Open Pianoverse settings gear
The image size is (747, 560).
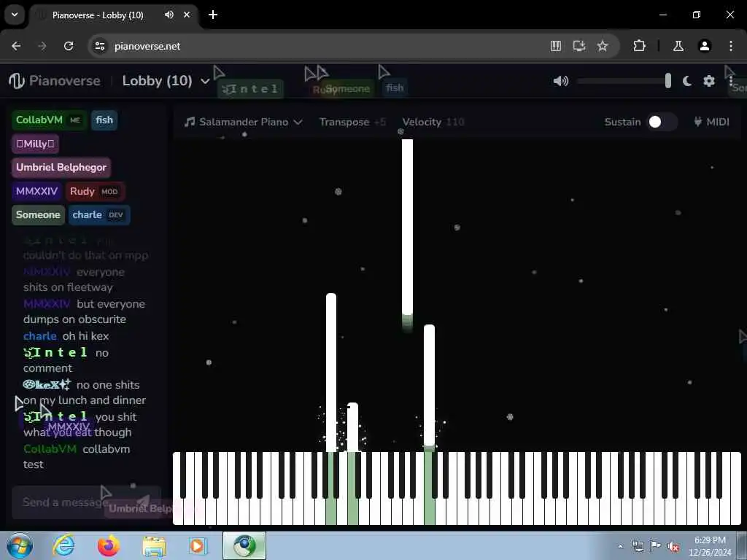(709, 81)
